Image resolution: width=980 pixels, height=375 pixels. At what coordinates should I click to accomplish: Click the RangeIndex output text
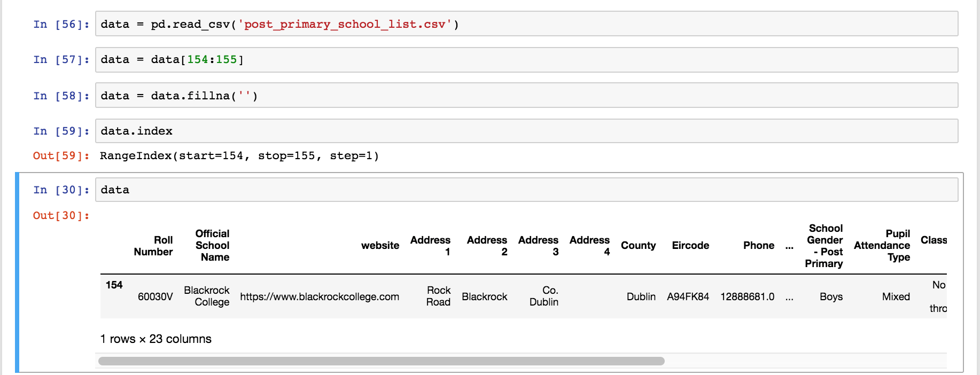tap(239, 156)
